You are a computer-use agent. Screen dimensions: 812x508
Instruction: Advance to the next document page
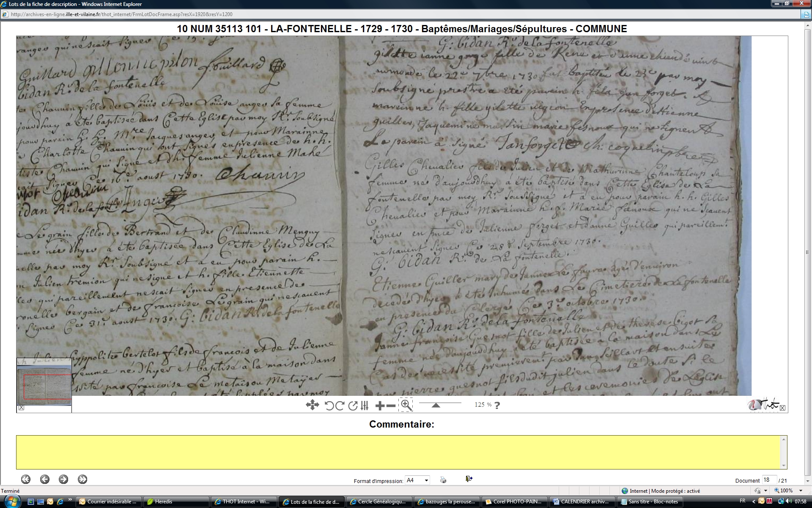(x=63, y=479)
